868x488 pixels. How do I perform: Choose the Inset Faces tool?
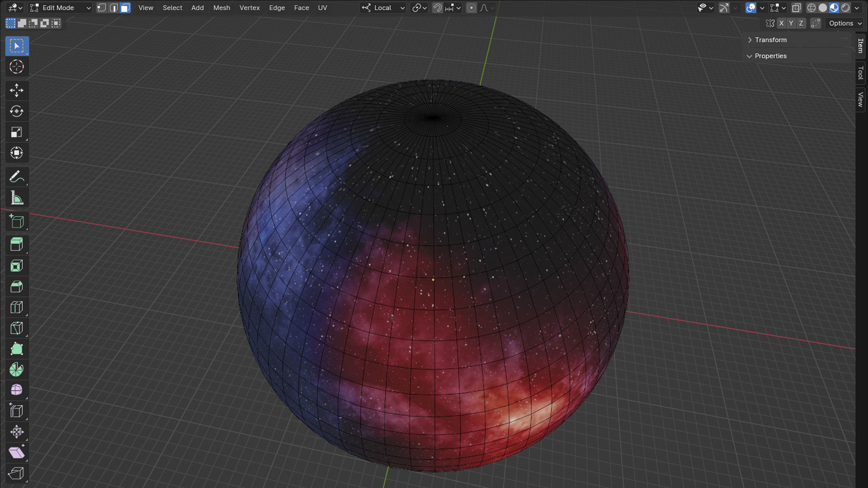17,266
